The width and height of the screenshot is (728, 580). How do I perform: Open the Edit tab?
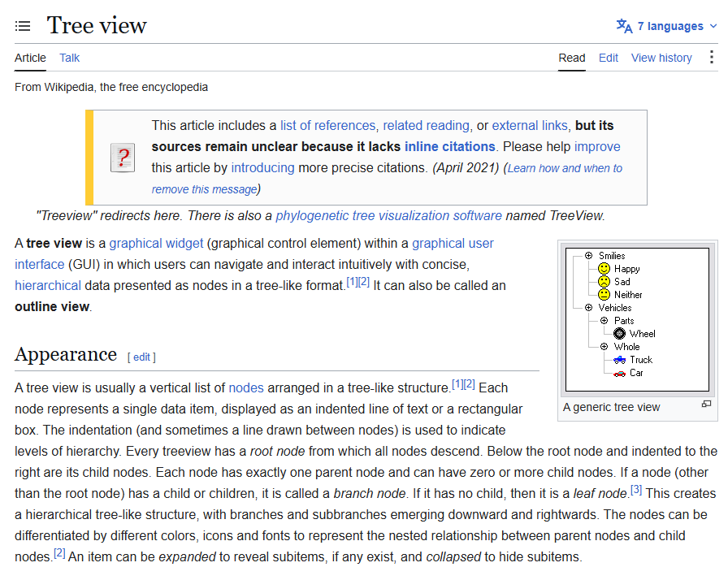coord(609,58)
